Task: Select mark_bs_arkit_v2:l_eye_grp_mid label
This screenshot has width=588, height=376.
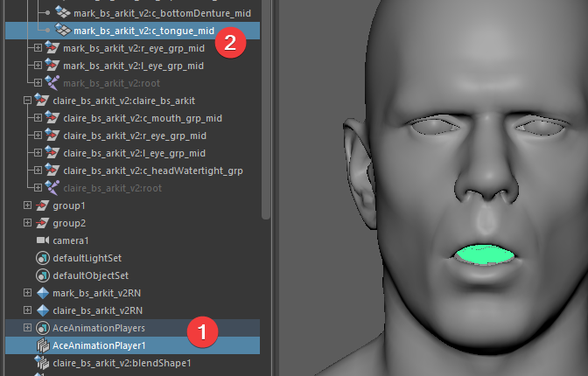Action: point(134,66)
